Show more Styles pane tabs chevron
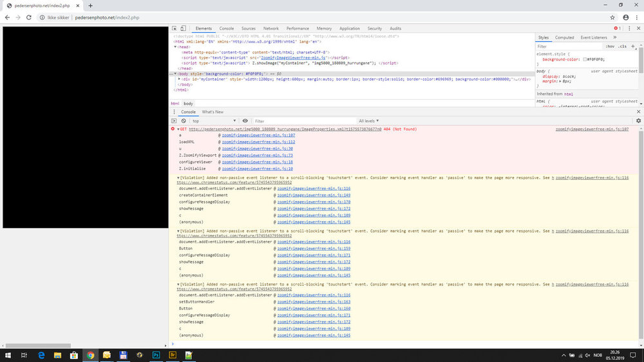Screen dimensions: 644x362 pos(615,37)
